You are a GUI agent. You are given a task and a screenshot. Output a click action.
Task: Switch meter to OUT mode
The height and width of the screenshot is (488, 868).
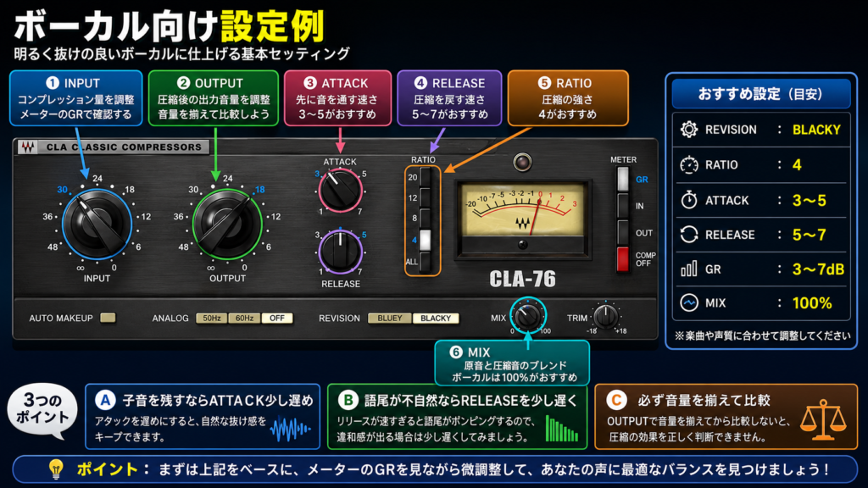pos(623,232)
